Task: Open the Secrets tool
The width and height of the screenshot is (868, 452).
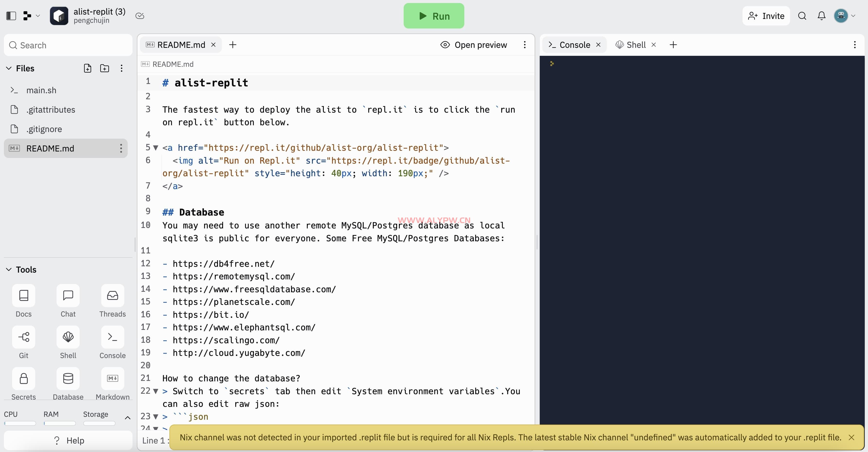Action: click(x=24, y=378)
